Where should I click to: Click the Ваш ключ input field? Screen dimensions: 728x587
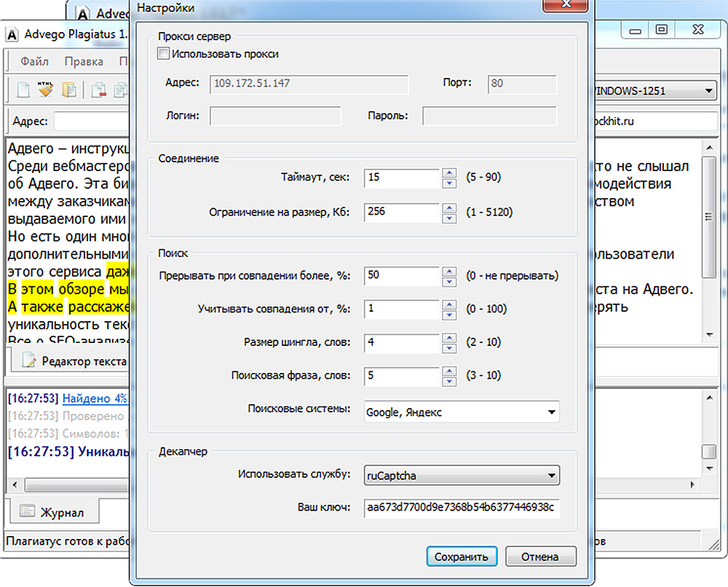click(462, 508)
